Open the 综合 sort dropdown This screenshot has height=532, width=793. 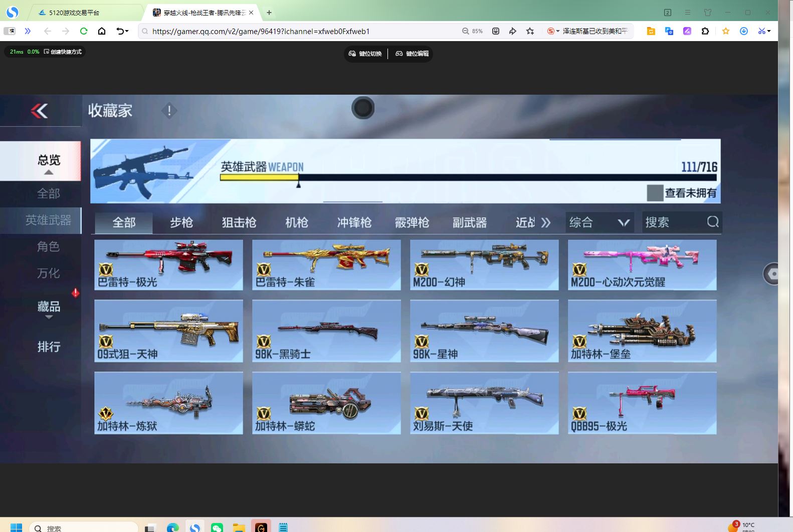600,222
